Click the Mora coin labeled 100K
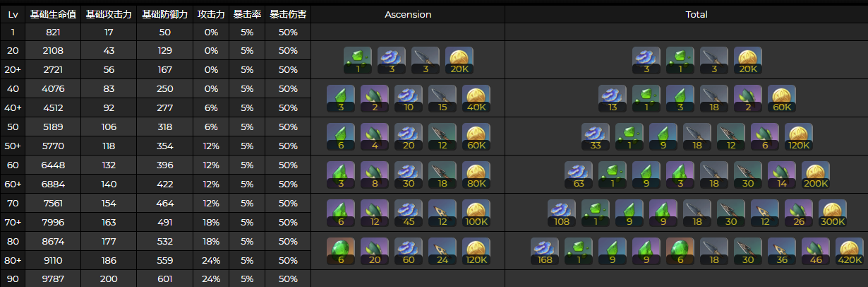868x287 pixels. 476,213
